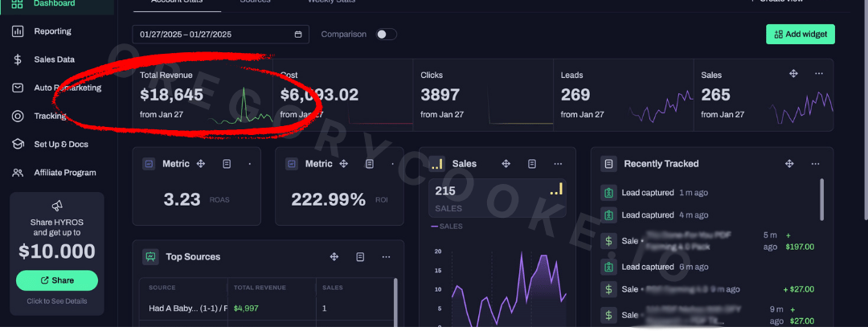This screenshot has height=331, width=868.
Task: Click the move icon on Recently Tracked widget
Action: click(789, 164)
